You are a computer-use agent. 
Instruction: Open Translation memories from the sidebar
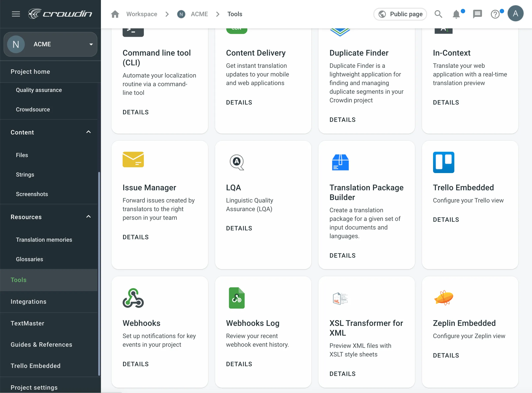click(44, 239)
